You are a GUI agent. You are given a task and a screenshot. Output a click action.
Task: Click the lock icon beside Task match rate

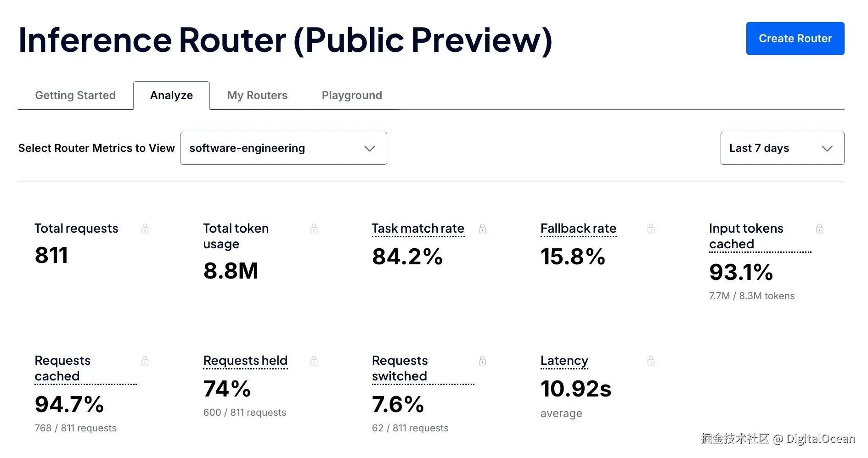click(x=483, y=229)
